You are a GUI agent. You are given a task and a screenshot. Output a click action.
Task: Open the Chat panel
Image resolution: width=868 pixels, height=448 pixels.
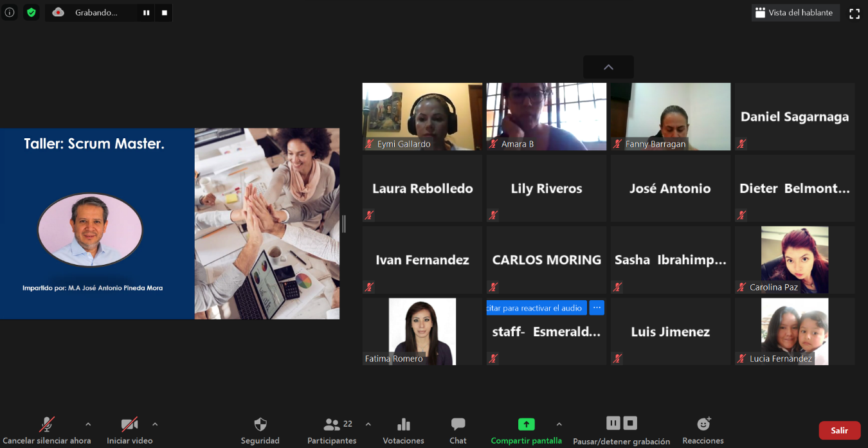tap(458, 430)
